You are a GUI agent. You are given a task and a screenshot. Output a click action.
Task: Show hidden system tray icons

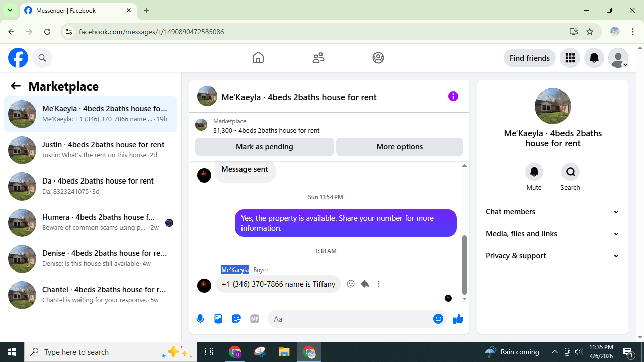[555, 352]
